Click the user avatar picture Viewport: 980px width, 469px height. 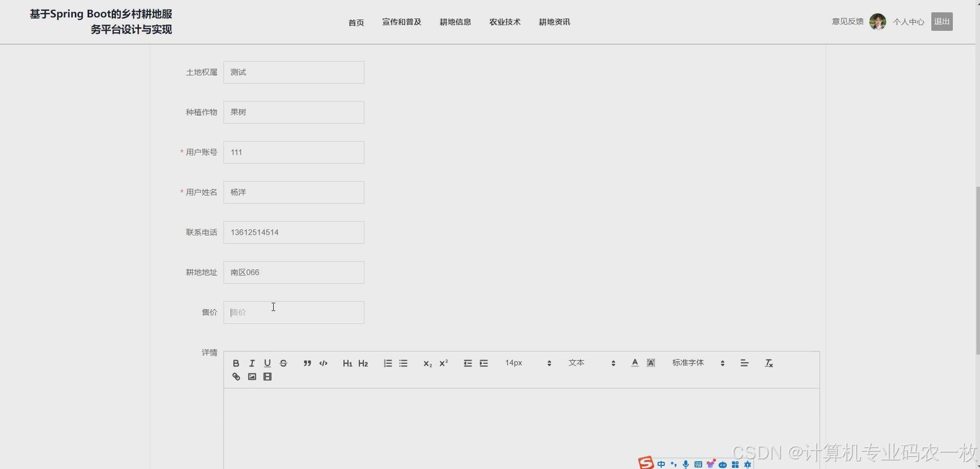tap(878, 22)
